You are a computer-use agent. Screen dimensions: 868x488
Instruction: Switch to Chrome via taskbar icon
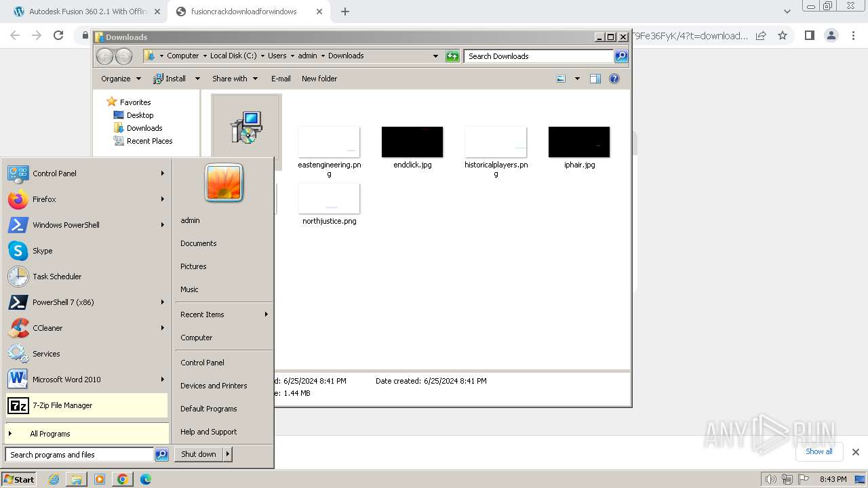[123, 479]
